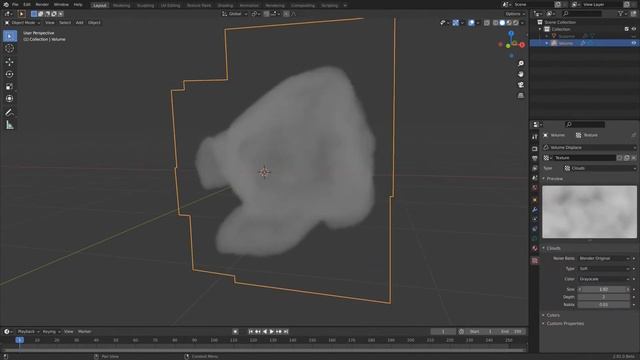Open the viewport Options dropdown

coord(515,14)
